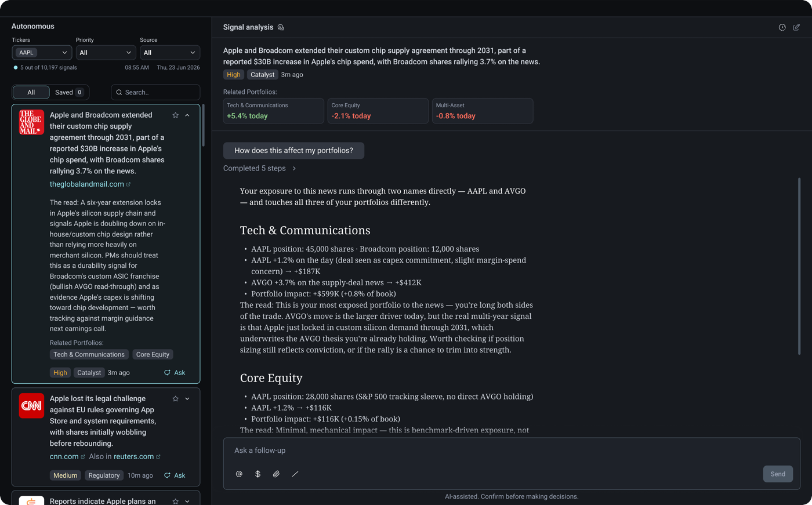This screenshot has width=812, height=505.
Task: Click the 'How does this affect my portfolios?' prompt
Action: point(293,150)
